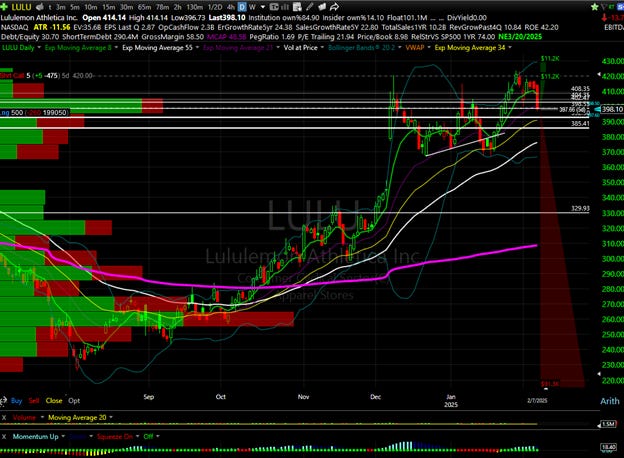The image size is (624, 458).
Task: Click the Sell button
Action: point(34,401)
